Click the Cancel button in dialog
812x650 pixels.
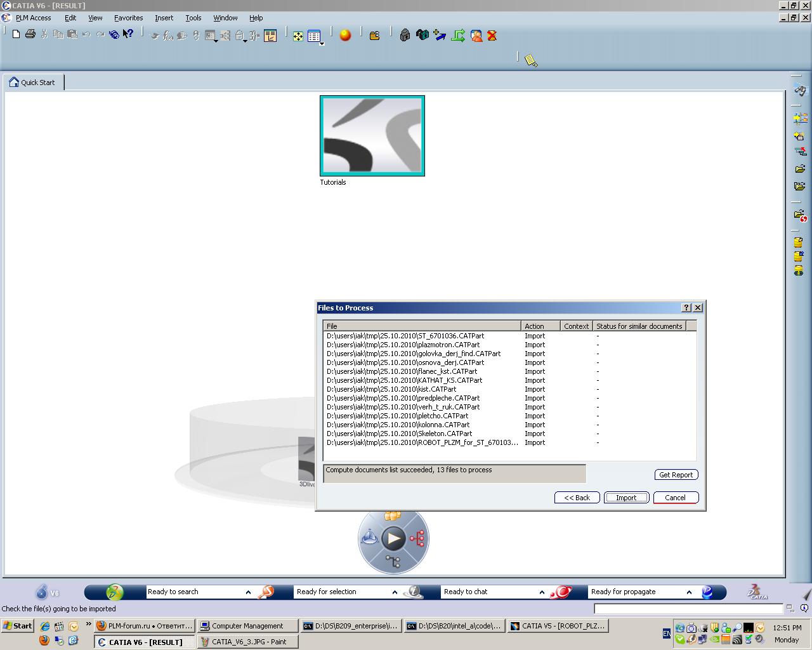coord(676,498)
